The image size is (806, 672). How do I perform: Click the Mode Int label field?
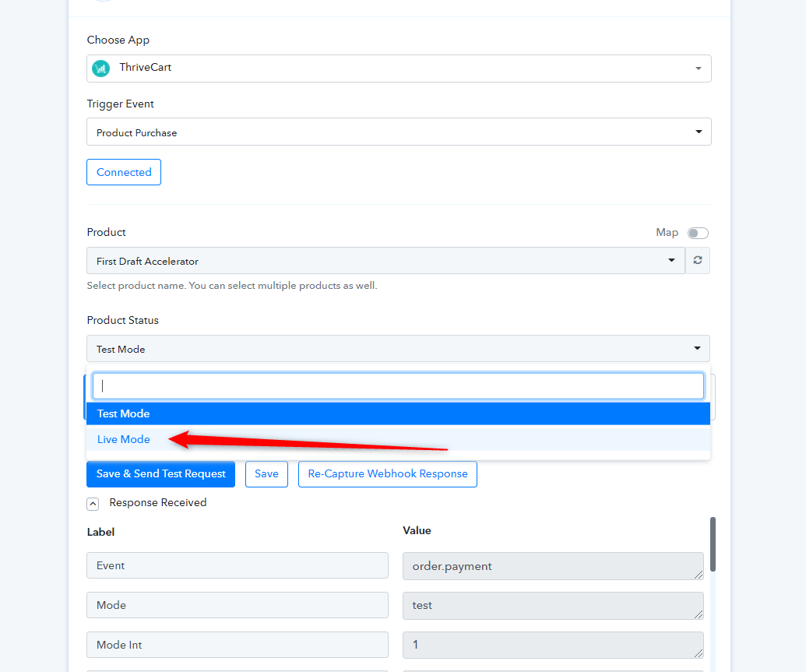click(237, 645)
